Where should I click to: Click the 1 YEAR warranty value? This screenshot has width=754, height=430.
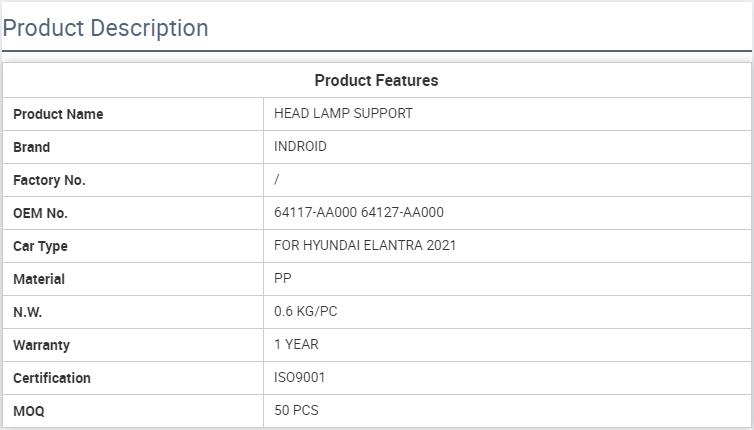click(x=296, y=344)
